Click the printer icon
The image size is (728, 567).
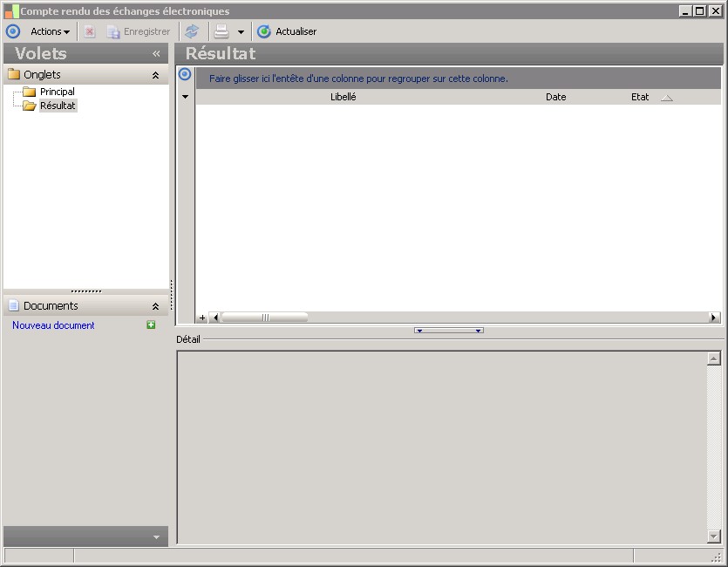(221, 31)
